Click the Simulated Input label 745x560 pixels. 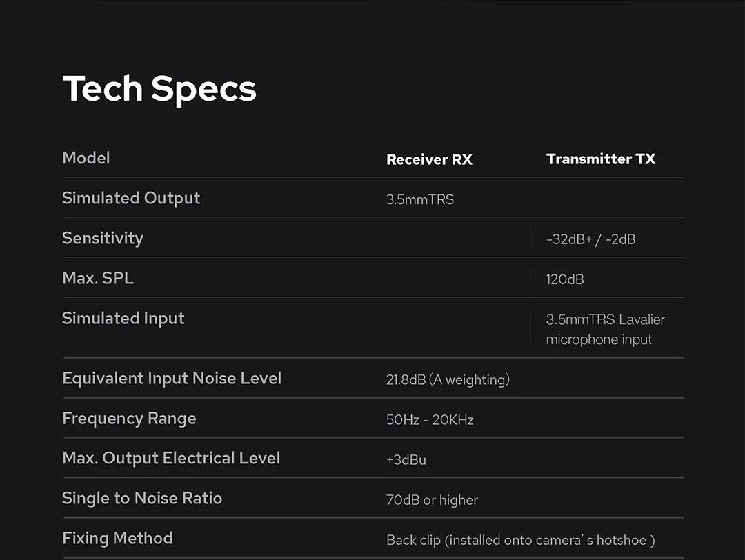[123, 318]
